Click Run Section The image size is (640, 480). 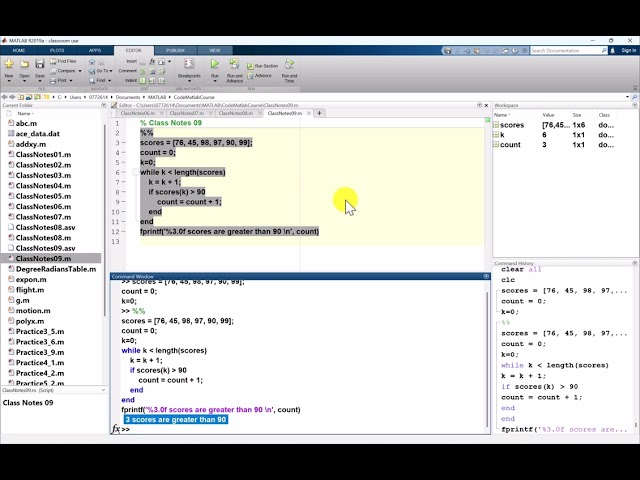pyautogui.click(x=262, y=66)
